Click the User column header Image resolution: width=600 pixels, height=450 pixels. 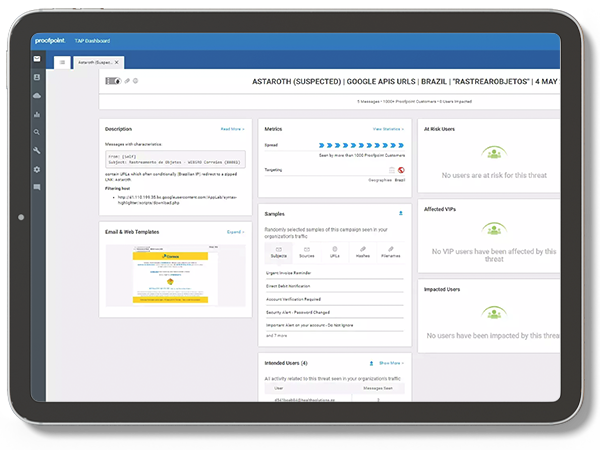click(x=279, y=388)
